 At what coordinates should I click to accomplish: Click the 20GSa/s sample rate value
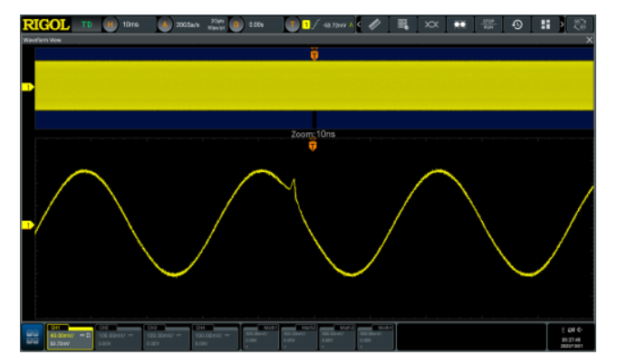[x=188, y=24]
